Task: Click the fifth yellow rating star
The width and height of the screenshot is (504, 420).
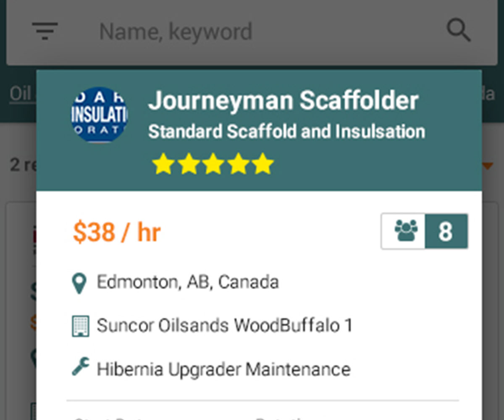Action: tap(263, 164)
